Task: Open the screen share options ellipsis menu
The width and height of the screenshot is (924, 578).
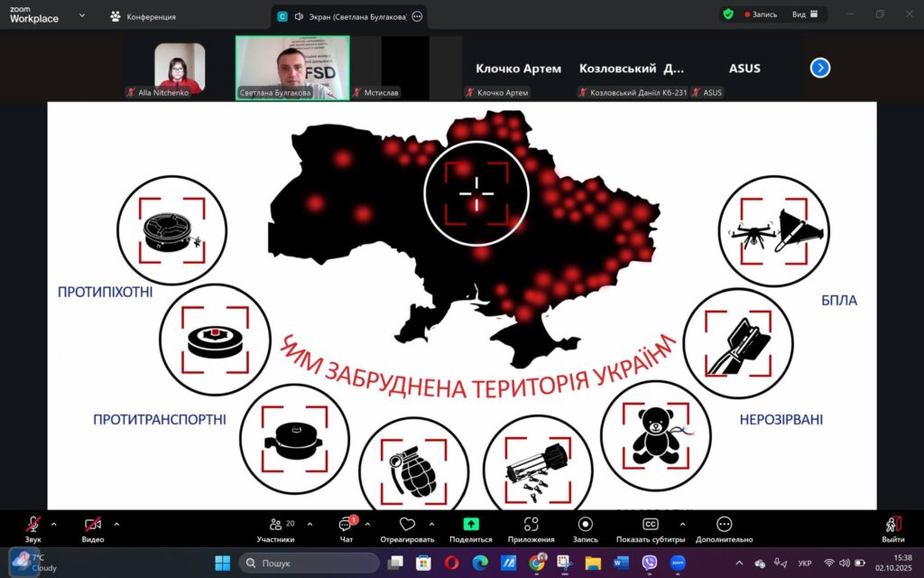Action: click(417, 16)
